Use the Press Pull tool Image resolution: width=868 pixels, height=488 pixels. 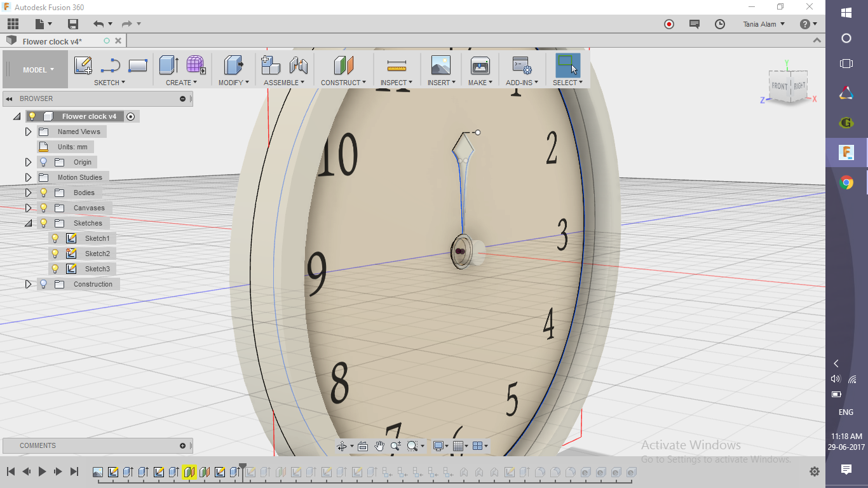[x=234, y=65]
